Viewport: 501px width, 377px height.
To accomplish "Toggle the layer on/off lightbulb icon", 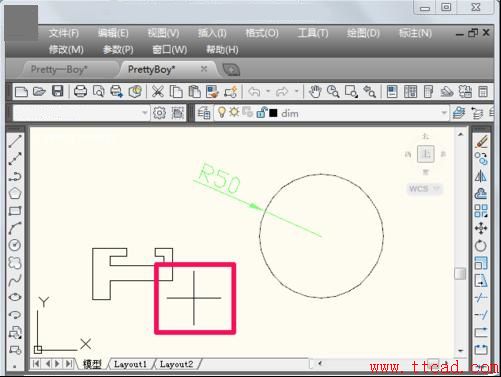I will tap(222, 112).
